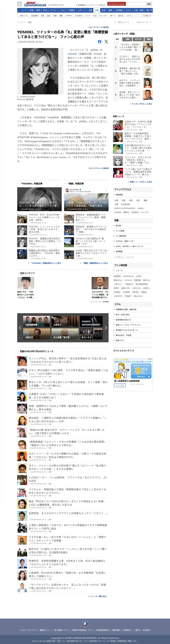Click 「美脚」特集記事をもっと見る
170x644 pixels.
point(94,263)
